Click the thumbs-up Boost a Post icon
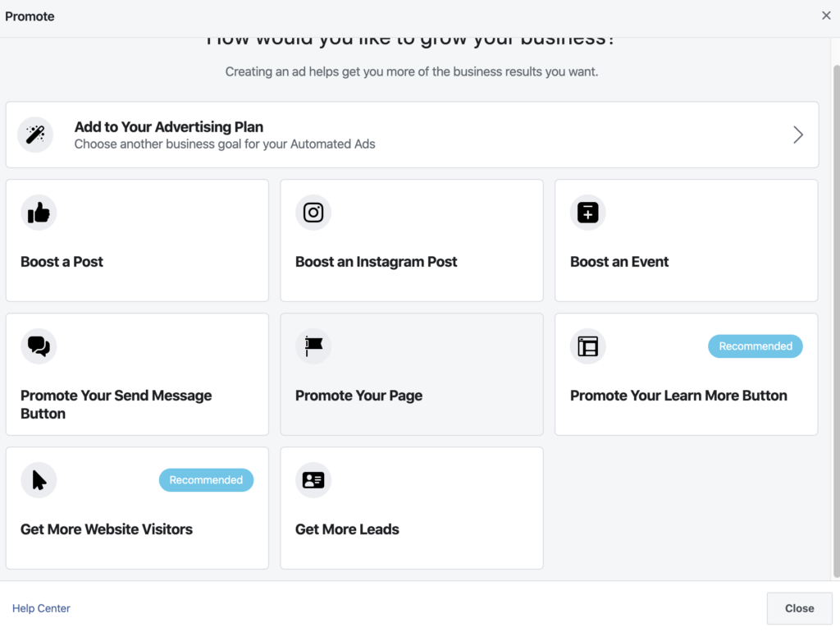 [x=39, y=213]
